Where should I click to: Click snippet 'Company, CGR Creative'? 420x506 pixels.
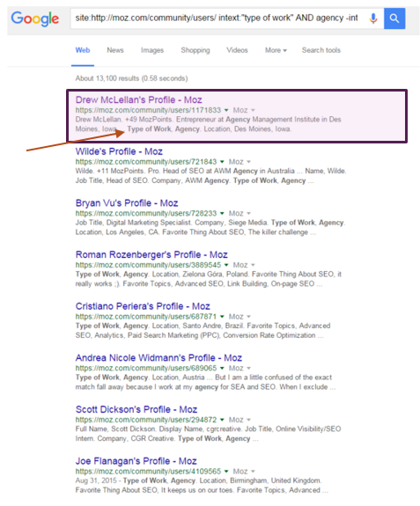136,439
